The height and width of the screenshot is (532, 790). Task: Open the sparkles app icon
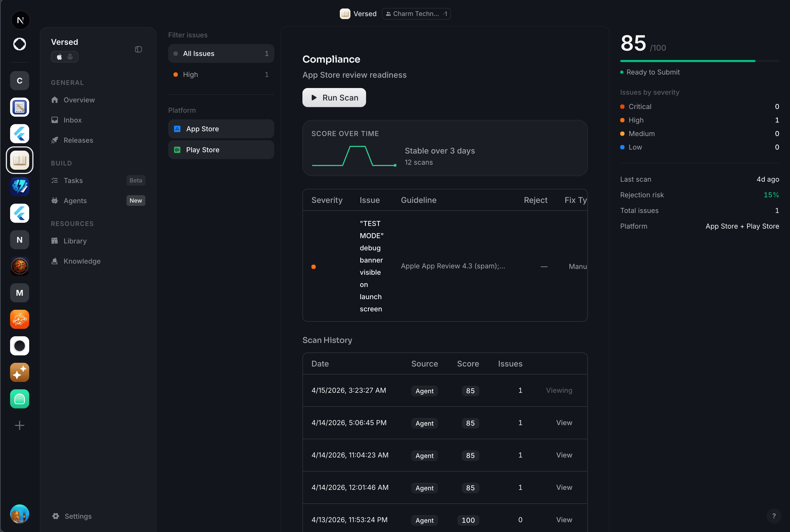coord(20,372)
